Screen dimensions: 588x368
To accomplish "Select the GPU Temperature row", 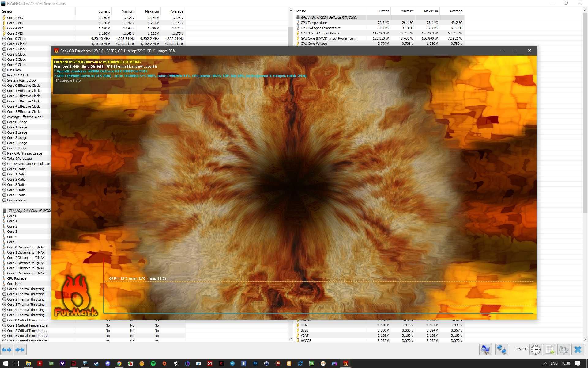I will [x=379, y=23].
